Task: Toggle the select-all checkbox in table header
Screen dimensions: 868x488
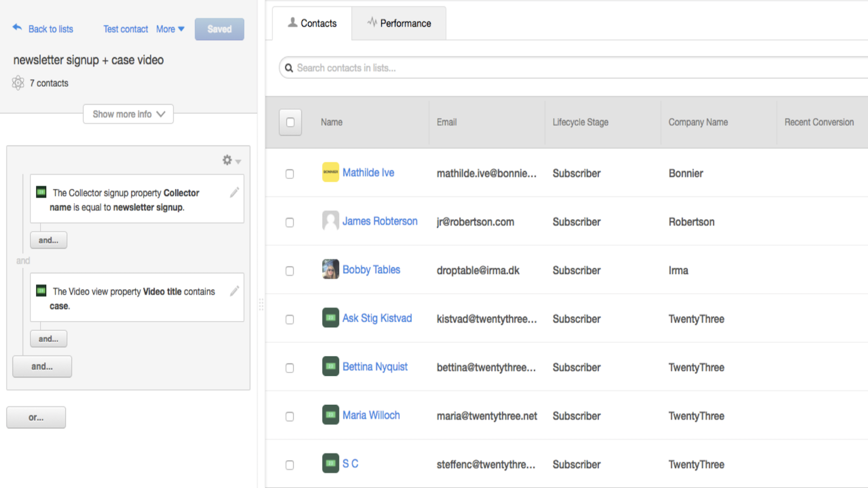Action: 290,123
